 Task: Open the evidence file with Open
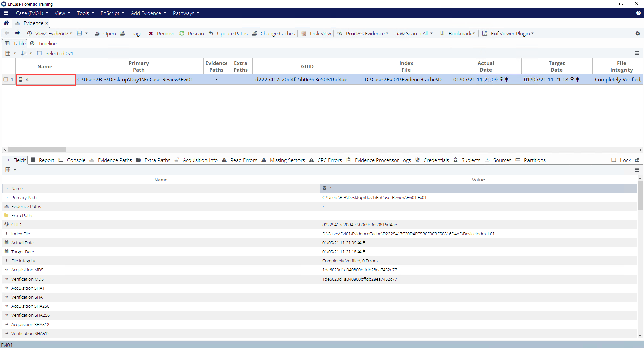105,33
